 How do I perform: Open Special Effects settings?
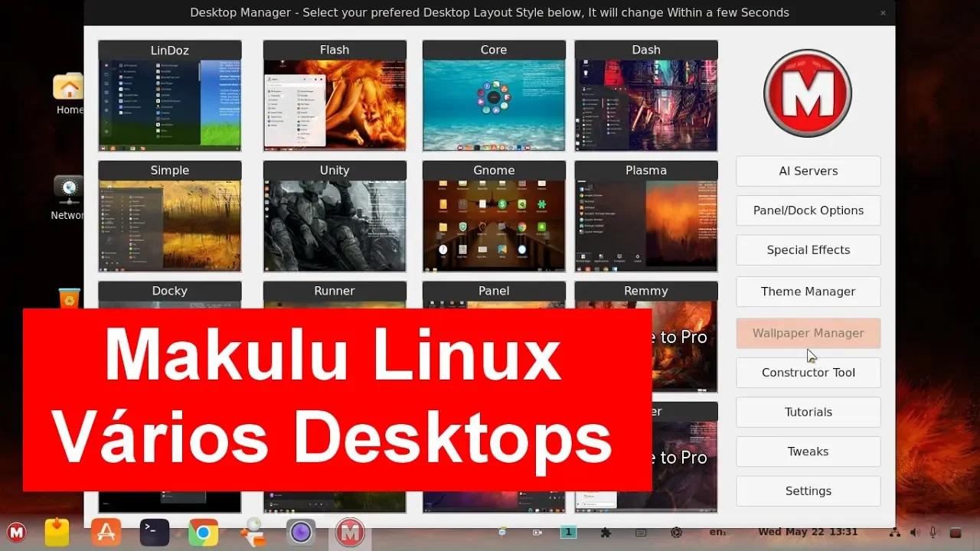(808, 249)
